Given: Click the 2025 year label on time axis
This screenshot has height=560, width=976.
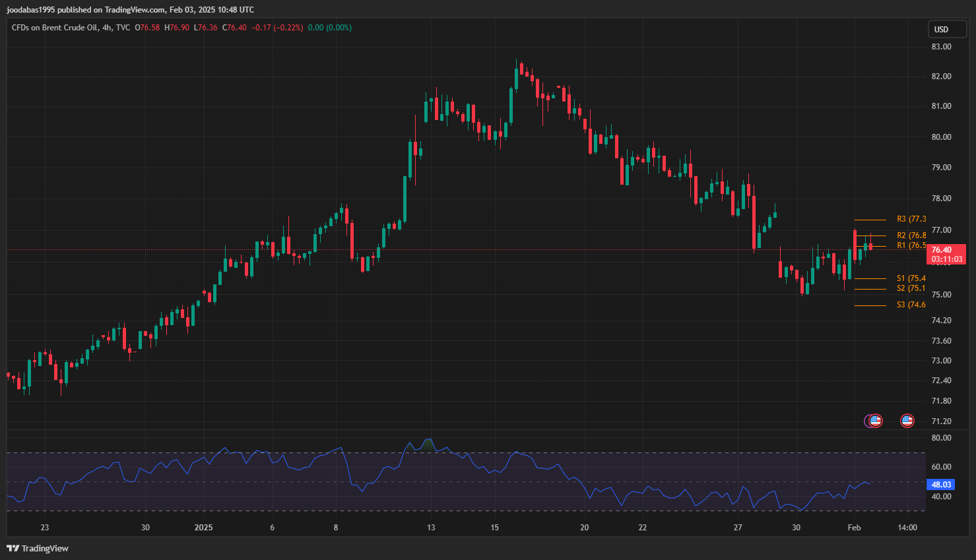Looking at the screenshot, I should (x=203, y=528).
